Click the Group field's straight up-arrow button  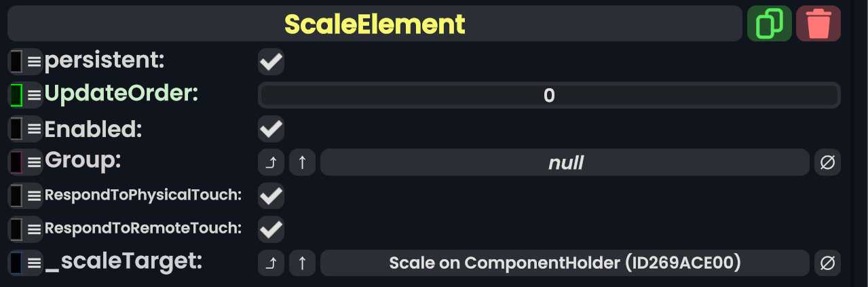click(302, 163)
